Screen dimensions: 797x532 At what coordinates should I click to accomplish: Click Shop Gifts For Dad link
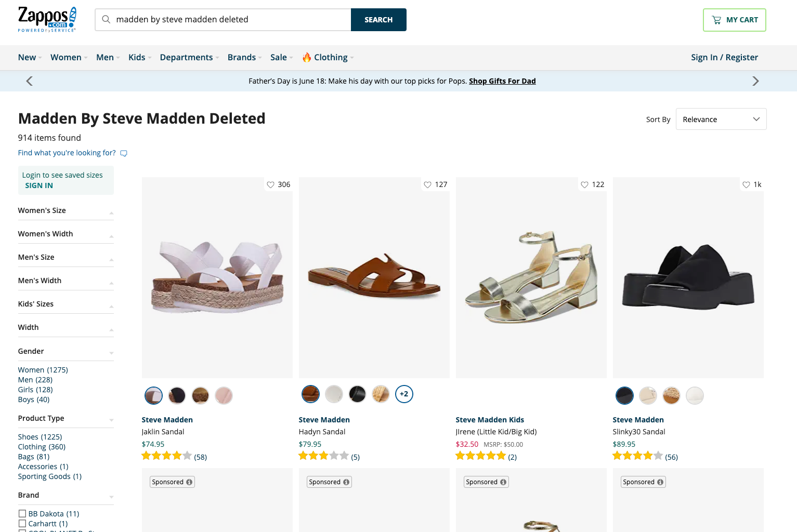click(x=502, y=81)
